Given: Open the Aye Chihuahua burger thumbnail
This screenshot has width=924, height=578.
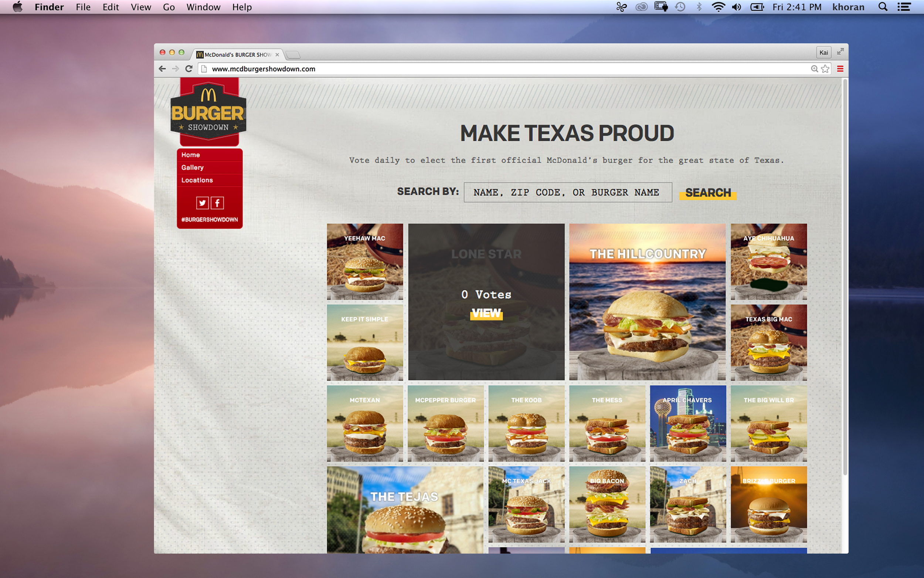Looking at the screenshot, I should [x=768, y=262].
